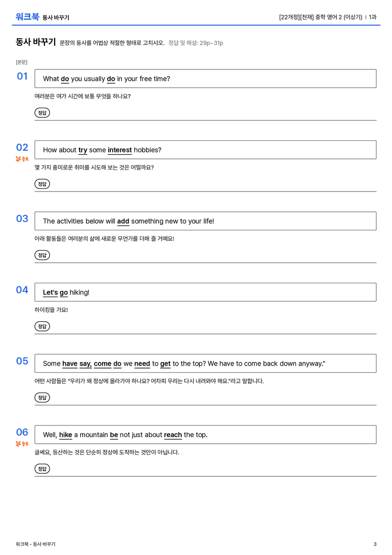
Task: Click the 정답 badge under question 05
Action: pyautogui.click(x=42, y=397)
